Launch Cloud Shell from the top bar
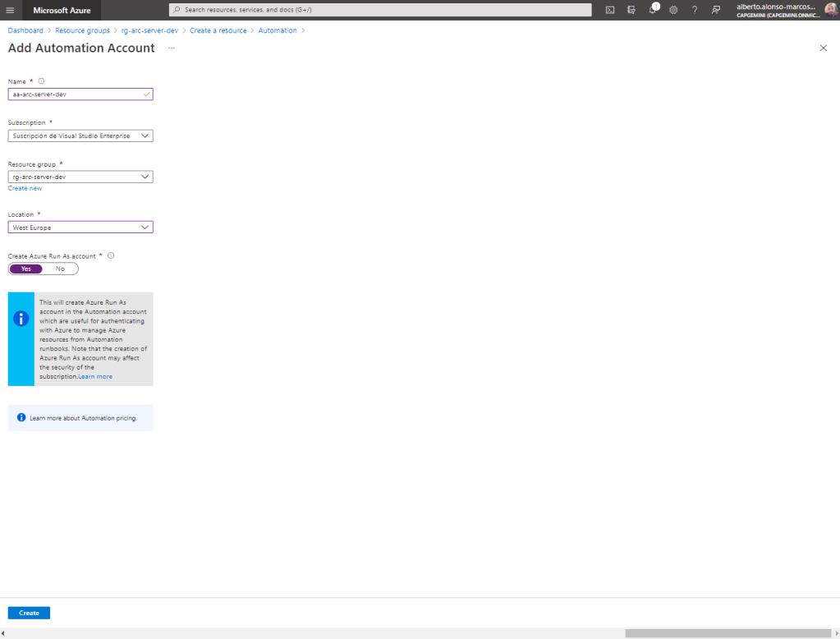Image resolution: width=840 pixels, height=639 pixels. pos(610,10)
